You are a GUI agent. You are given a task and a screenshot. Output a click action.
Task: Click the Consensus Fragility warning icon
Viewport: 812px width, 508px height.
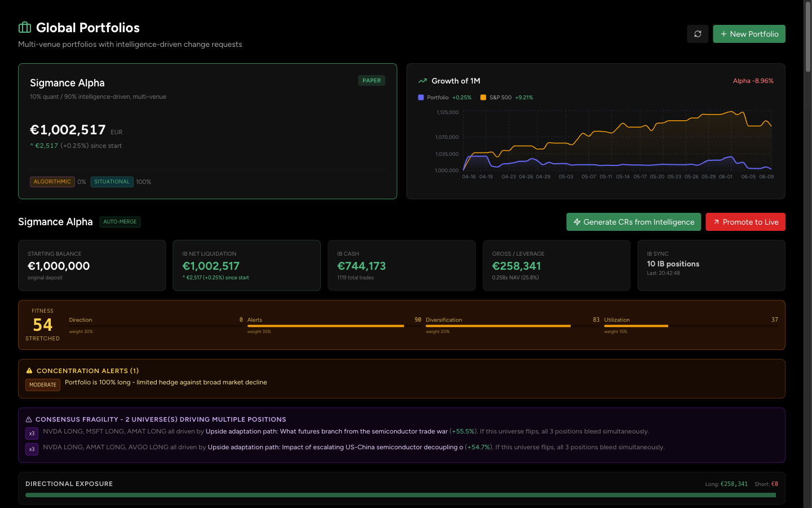click(x=29, y=419)
